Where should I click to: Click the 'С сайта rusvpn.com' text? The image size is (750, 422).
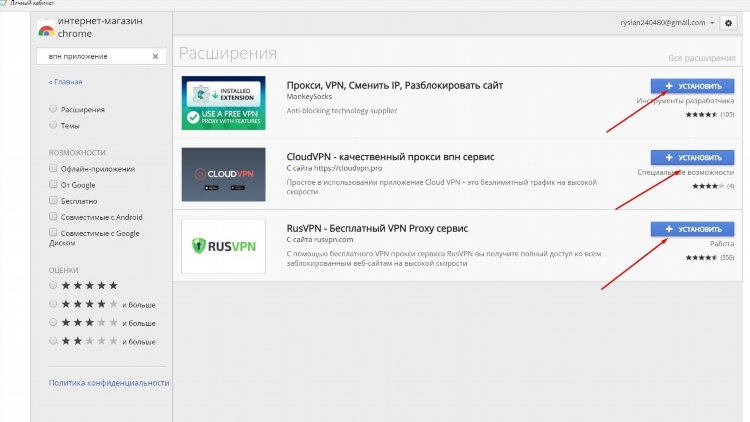click(320, 240)
